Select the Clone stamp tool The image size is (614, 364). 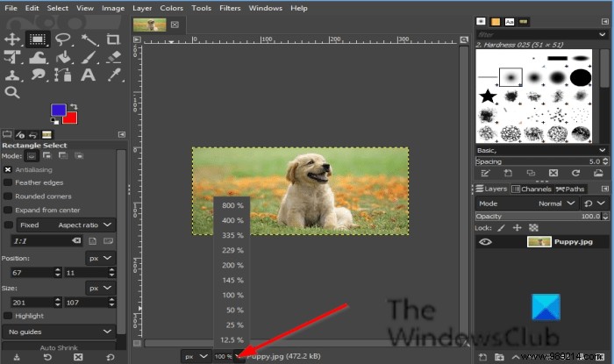12,75
